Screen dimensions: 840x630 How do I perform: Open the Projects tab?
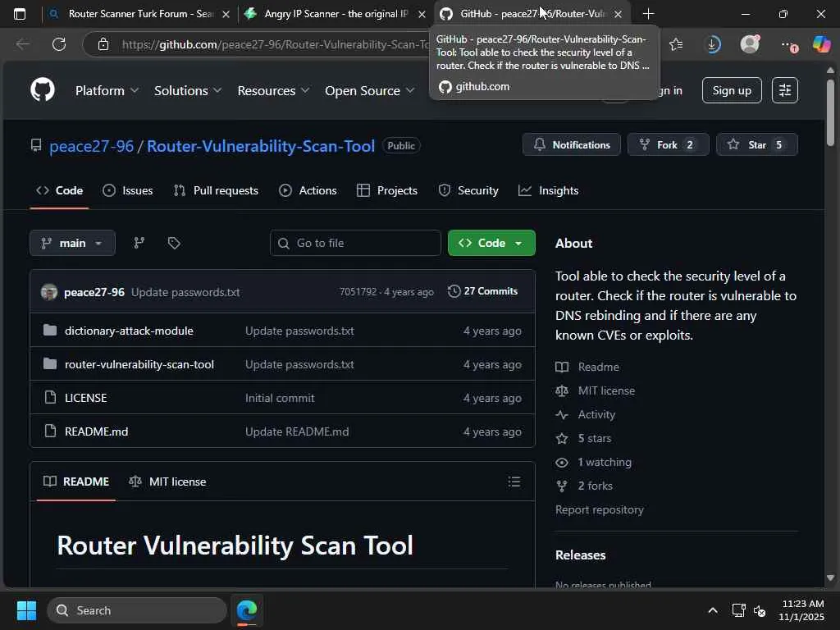[387, 190]
